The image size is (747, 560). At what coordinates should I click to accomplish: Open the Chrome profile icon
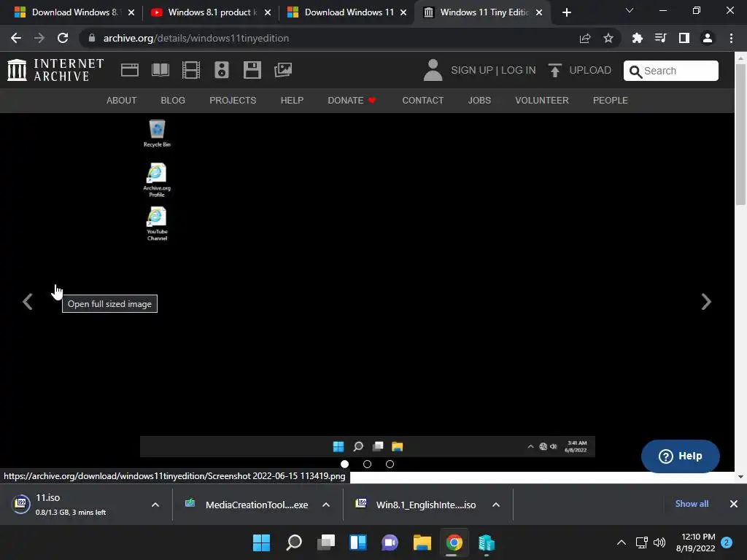(708, 38)
